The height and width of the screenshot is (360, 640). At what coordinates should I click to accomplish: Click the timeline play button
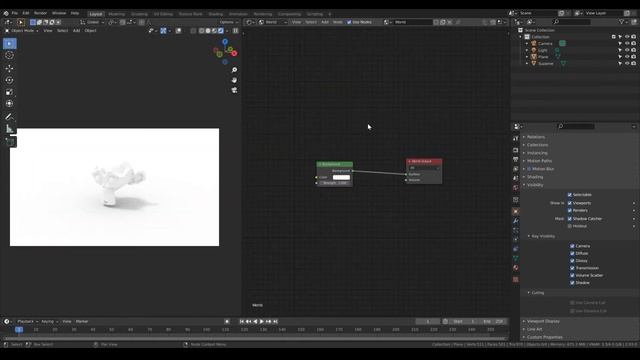coord(262,322)
